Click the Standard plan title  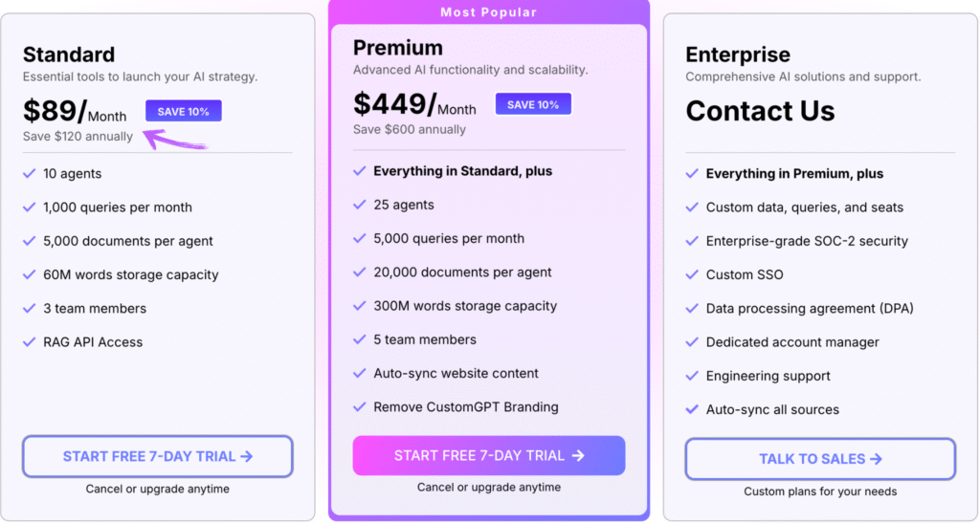point(69,54)
